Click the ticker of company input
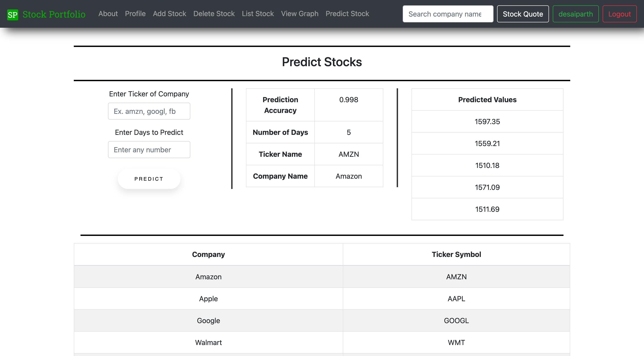Viewport: 644px width, 356px height. [x=149, y=111]
